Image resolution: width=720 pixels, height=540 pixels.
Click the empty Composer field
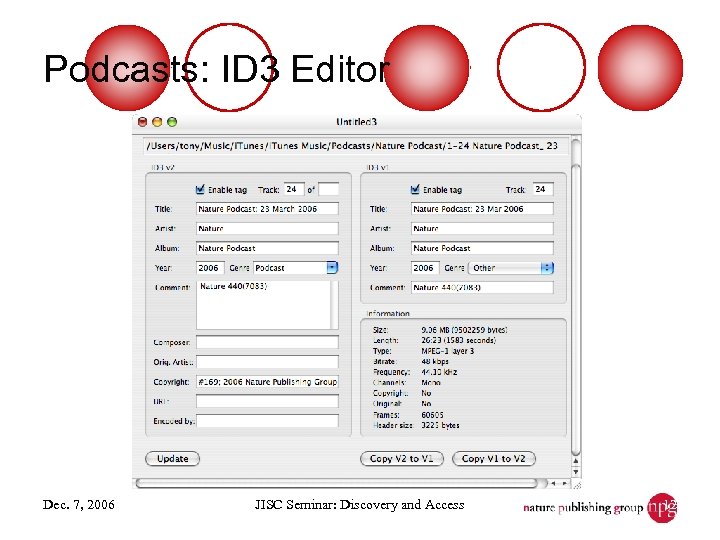click(267, 342)
